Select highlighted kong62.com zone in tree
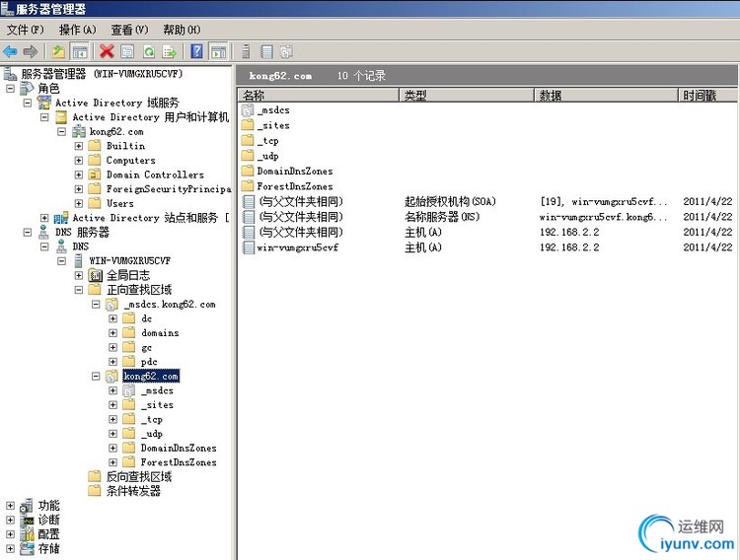 pos(151,376)
